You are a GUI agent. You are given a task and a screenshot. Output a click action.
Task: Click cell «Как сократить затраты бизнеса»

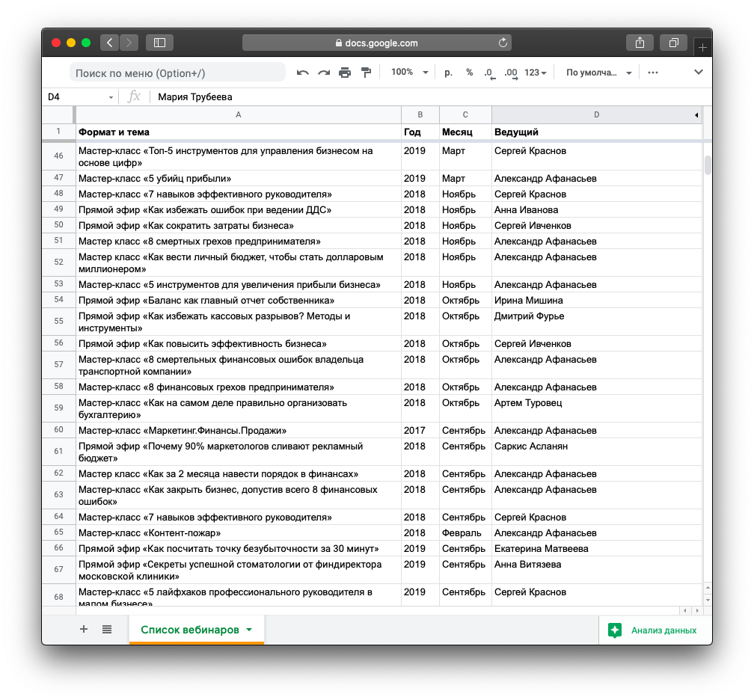tap(238, 226)
